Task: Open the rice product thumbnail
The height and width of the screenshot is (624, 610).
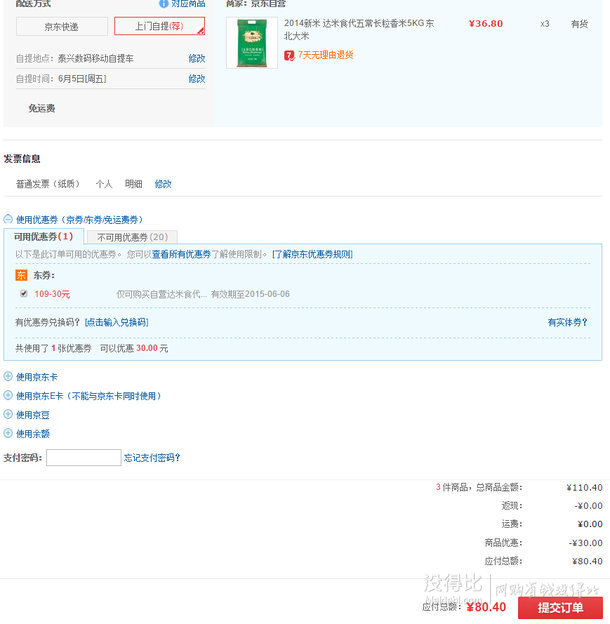Action: tap(252, 43)
